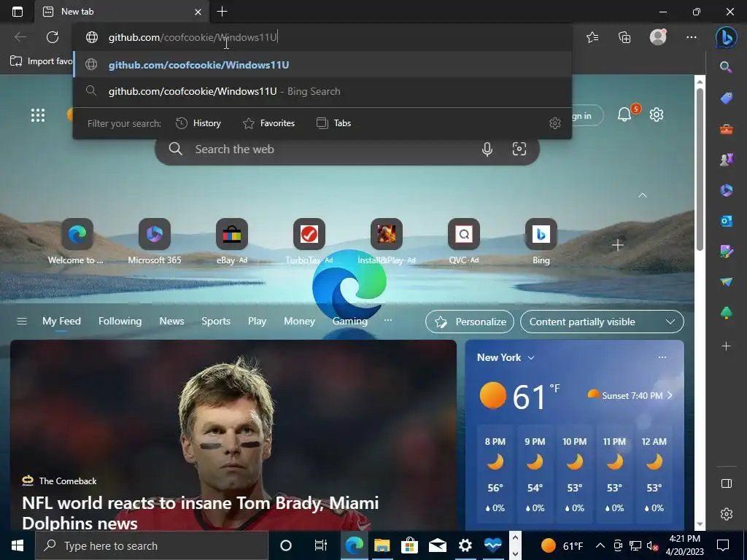Expand the New York location chevron

[531, 357]
